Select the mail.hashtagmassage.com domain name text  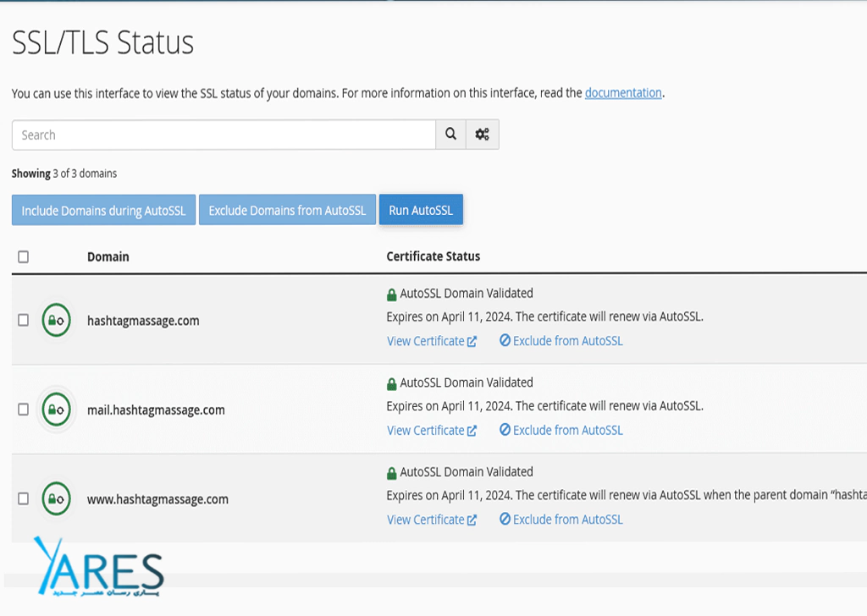pyautogui.click(x=156, y=410)
